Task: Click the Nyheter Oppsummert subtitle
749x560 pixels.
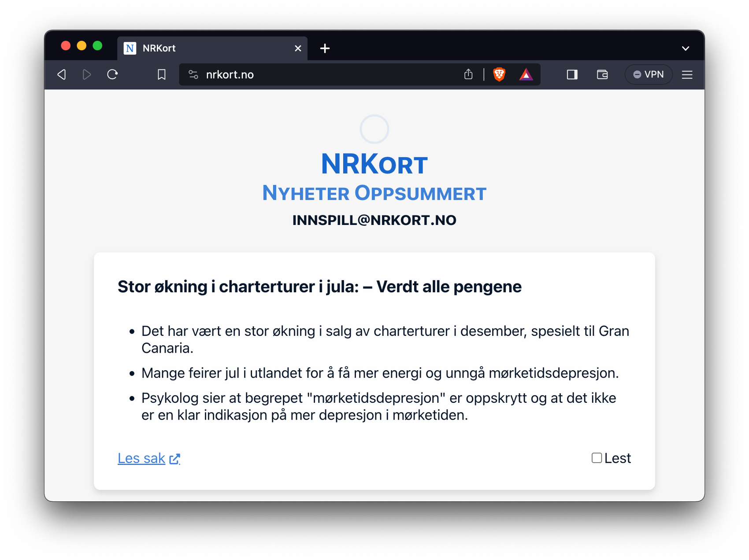Action: click(374, 193)
